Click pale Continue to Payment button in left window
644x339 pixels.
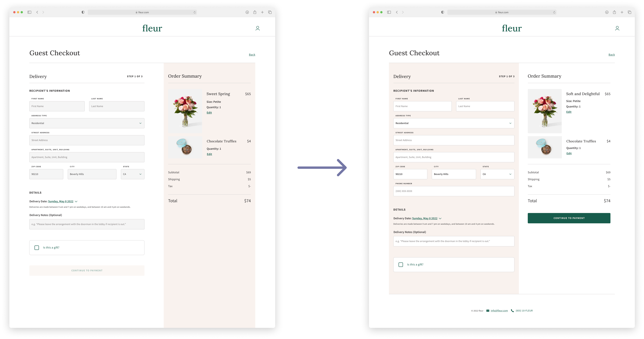click(87, 271)
